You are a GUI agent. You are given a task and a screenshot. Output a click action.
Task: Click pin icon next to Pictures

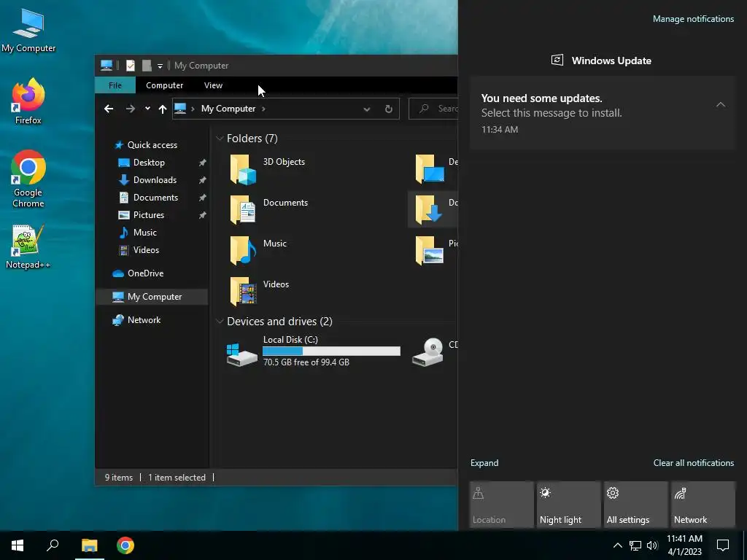point(202,215)
